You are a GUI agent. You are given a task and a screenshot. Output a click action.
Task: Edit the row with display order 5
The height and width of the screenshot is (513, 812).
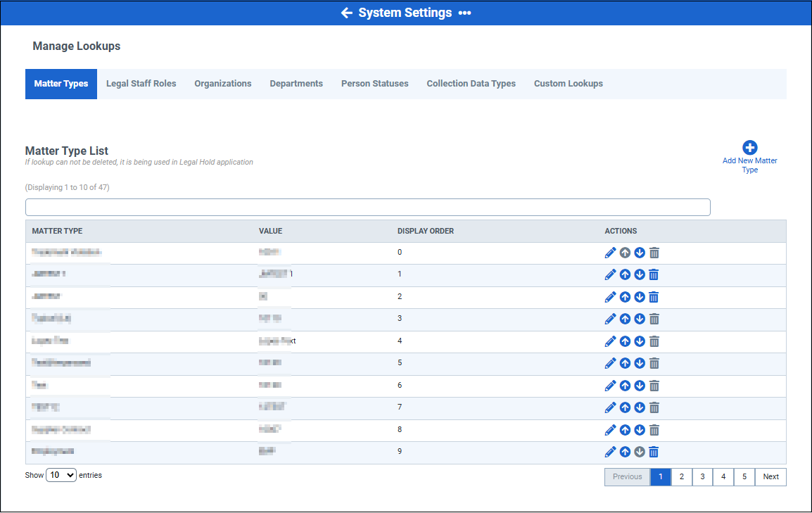611,363
